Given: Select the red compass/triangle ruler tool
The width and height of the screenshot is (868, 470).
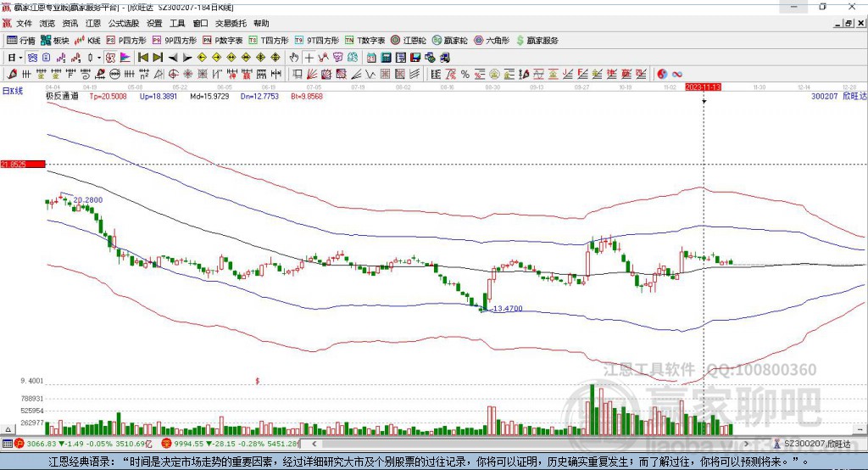Looking at the screenshot, I should [x=100, y=75].
